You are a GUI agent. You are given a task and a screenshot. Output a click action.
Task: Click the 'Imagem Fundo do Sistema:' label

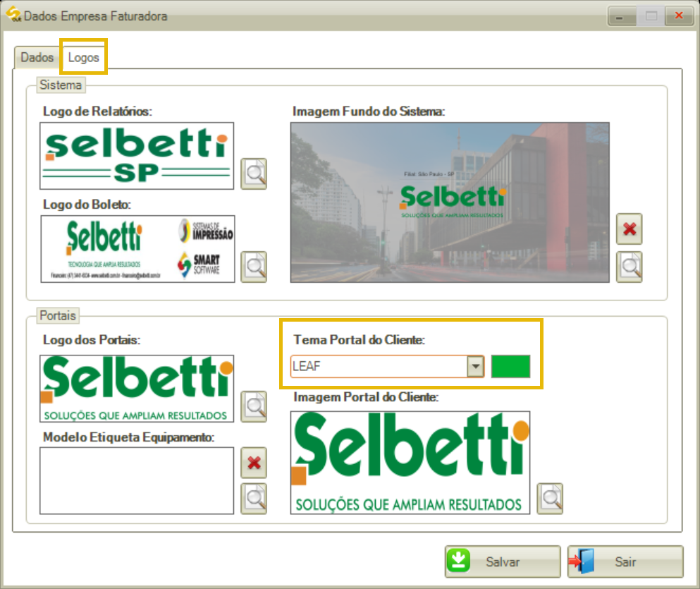[x=369, y=111]
